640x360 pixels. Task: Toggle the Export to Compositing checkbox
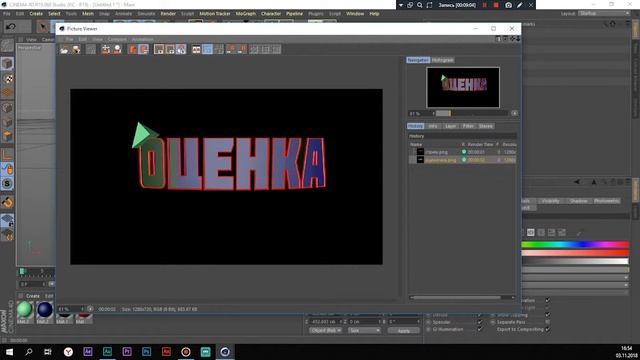pos(547,329)
